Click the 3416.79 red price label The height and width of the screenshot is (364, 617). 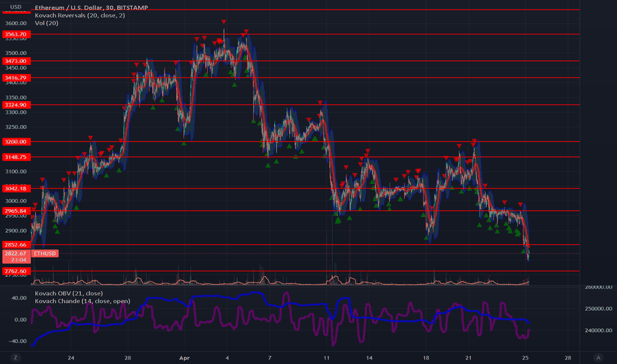16,78
